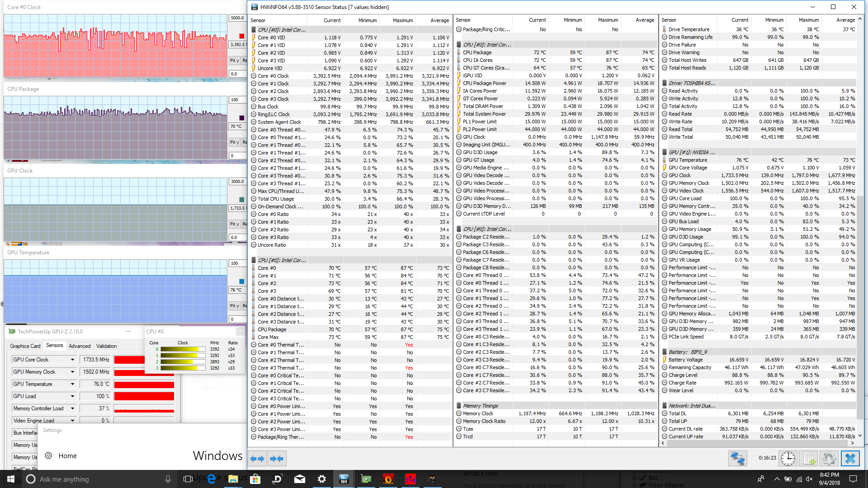
Task: Open the Memory Controller Load dropdown arrow
Action: [x=72, y=408]
